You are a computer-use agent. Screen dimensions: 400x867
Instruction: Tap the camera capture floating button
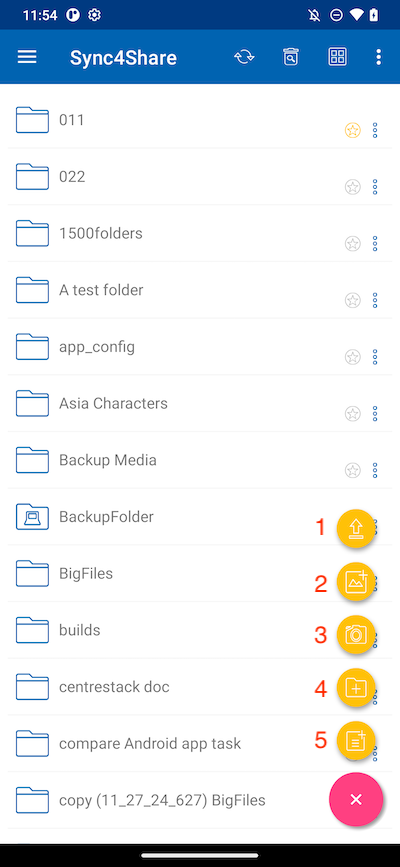[x=356, y=635]
